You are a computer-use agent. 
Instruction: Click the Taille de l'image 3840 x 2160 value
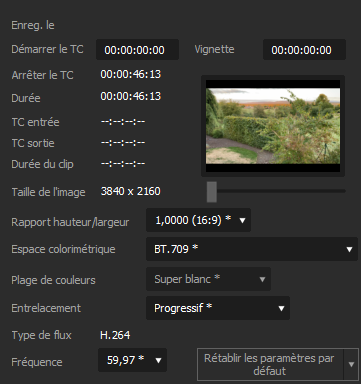coord(130,191)
